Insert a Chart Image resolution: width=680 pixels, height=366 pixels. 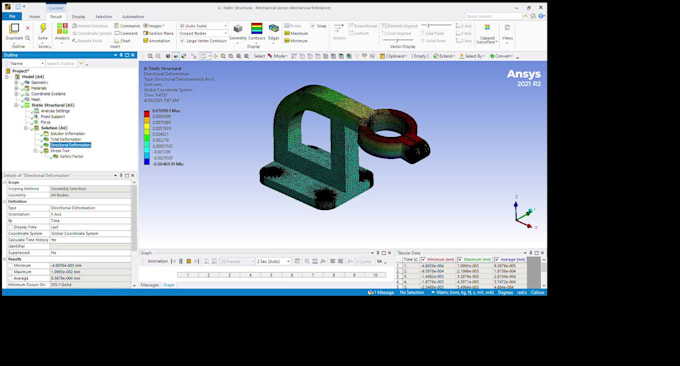click(x=122, y=41)
